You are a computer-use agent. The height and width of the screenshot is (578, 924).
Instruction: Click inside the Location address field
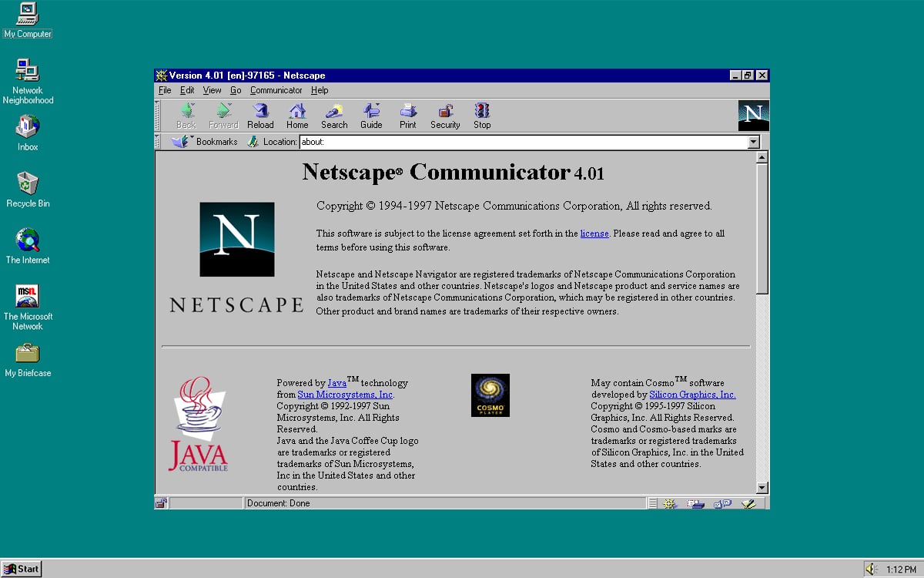(462, 142)
